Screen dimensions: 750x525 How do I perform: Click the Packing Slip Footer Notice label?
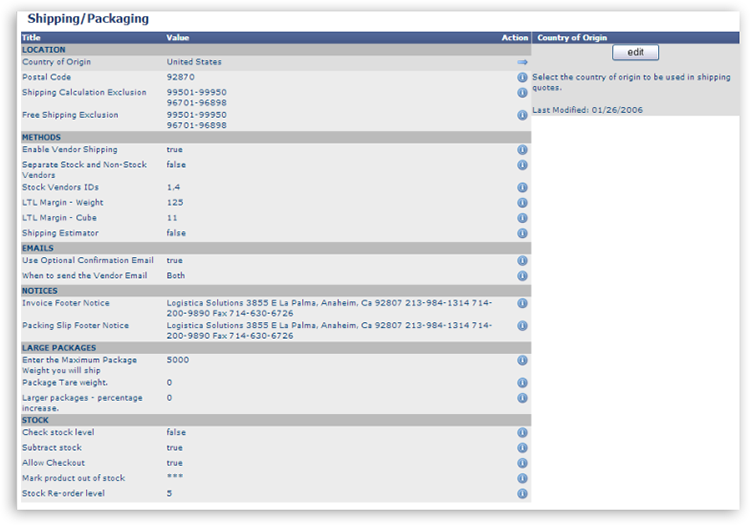(75, 325)
